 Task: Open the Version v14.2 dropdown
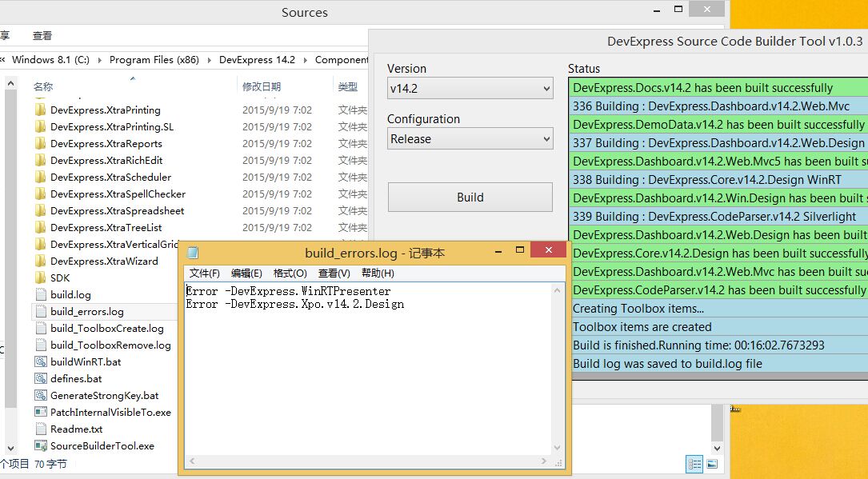click(470, 88)
